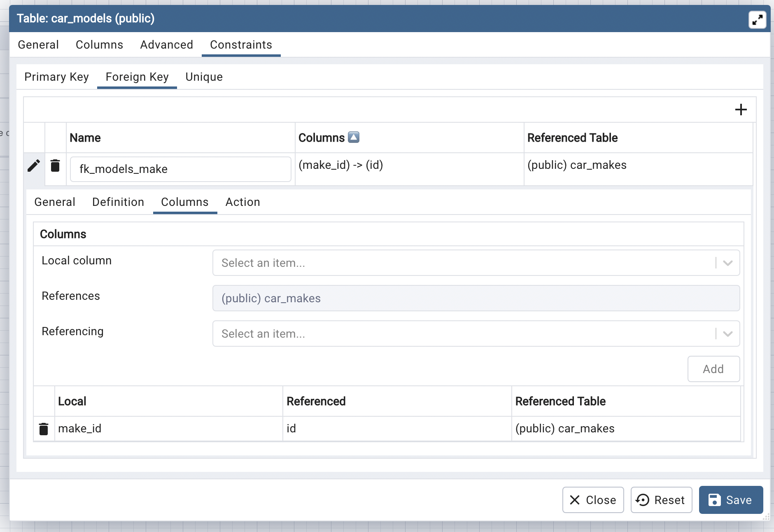Click the References field showing car_makes
Screen dimensions: 774x532
pos(476,298)
